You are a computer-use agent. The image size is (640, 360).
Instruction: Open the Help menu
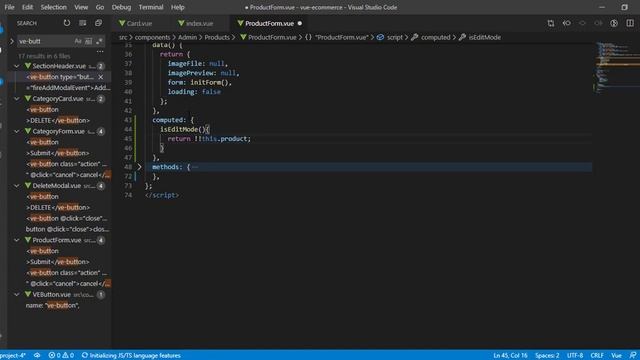click(x=178, y=7)
